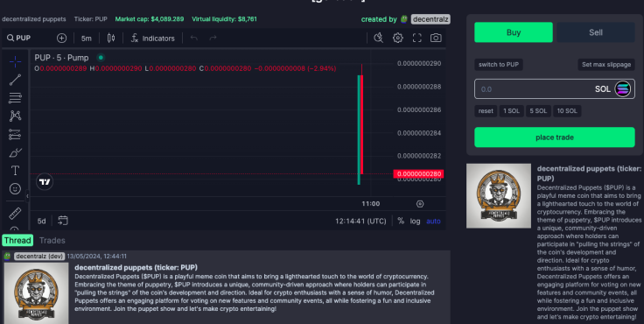Open the puppet coin image beside description
This screenshot has height=324, width=644.
(x=499, y=196)
